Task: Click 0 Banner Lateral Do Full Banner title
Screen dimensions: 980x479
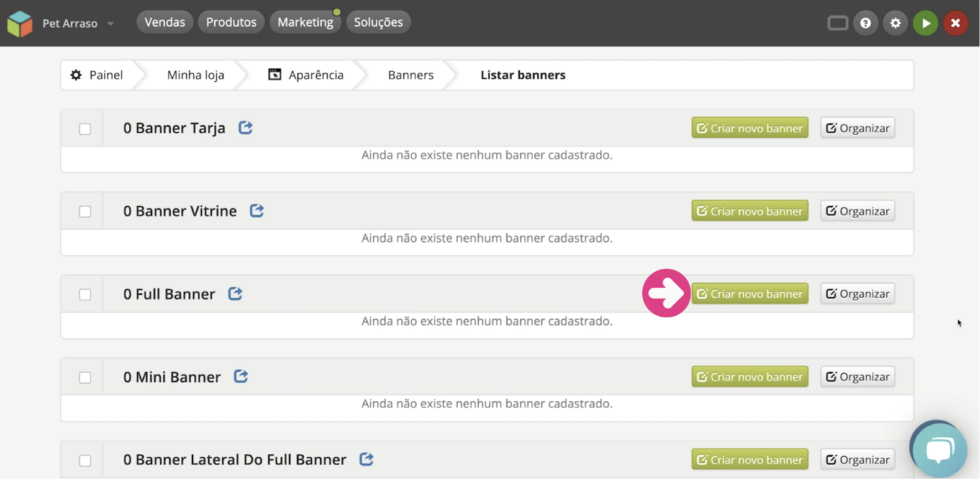Action: click(x=235, y=460)
